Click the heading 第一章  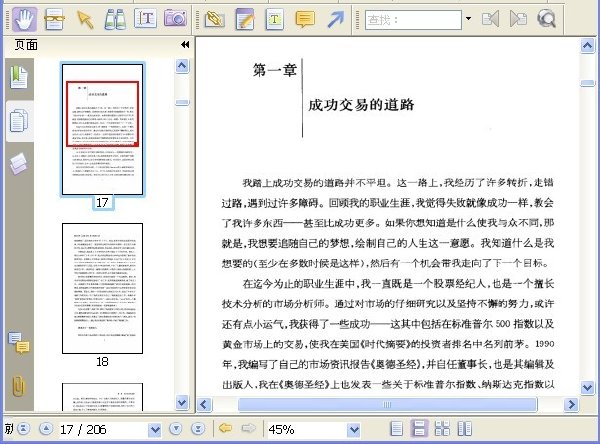coord(274,70)
